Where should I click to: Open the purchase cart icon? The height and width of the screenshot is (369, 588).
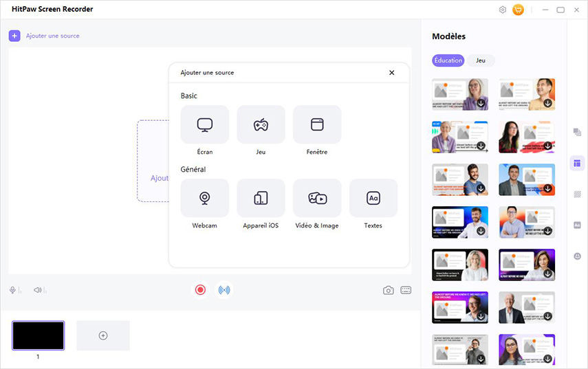[x=518, y=10]
